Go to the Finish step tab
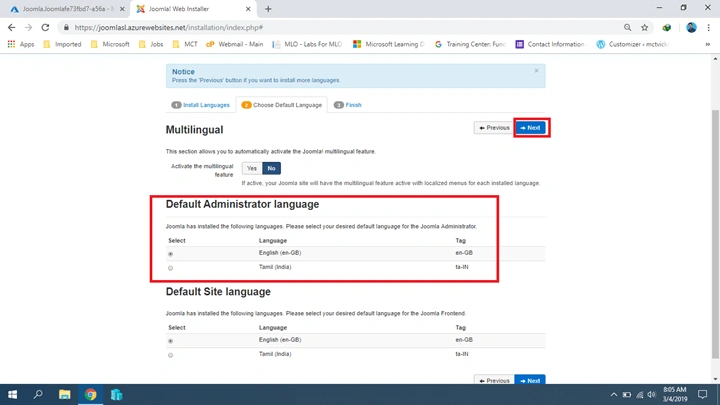Screen dimensions: 720x405 tap(348, 105)
